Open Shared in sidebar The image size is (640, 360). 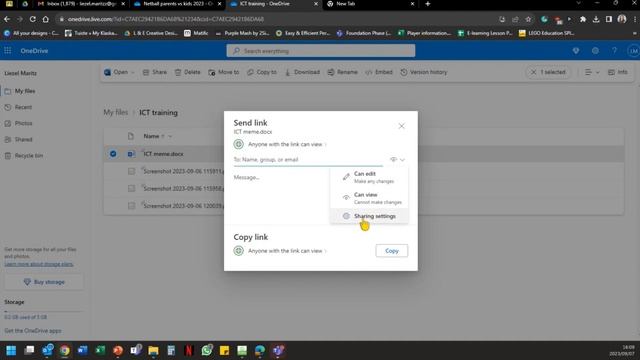point(23,139)
